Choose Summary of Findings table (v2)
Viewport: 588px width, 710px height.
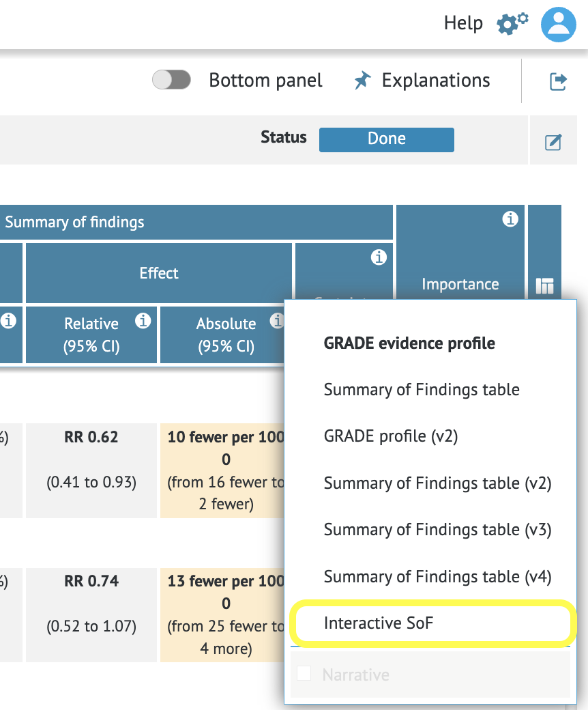[x=439, y=483]
